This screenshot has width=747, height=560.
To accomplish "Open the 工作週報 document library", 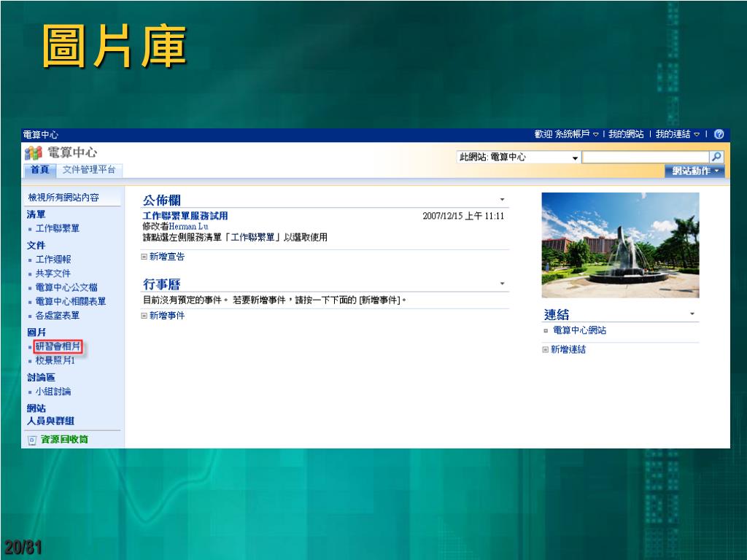I will click(x=53, y=260).
